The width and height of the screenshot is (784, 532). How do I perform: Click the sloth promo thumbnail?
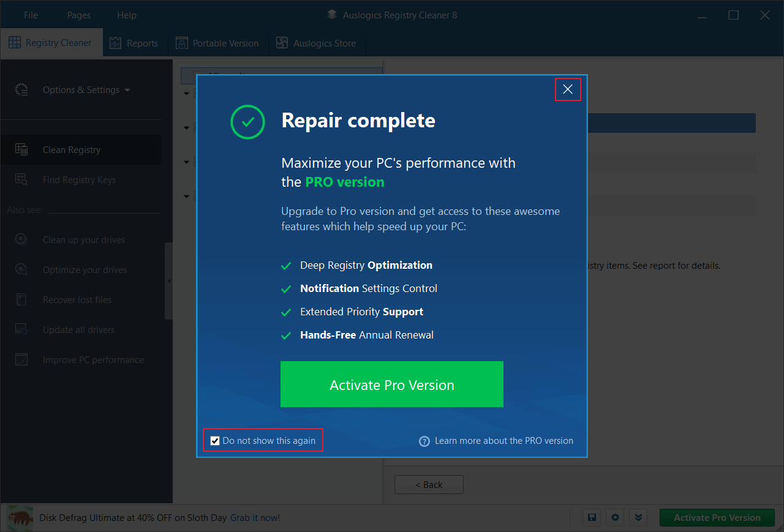point(20,518)
